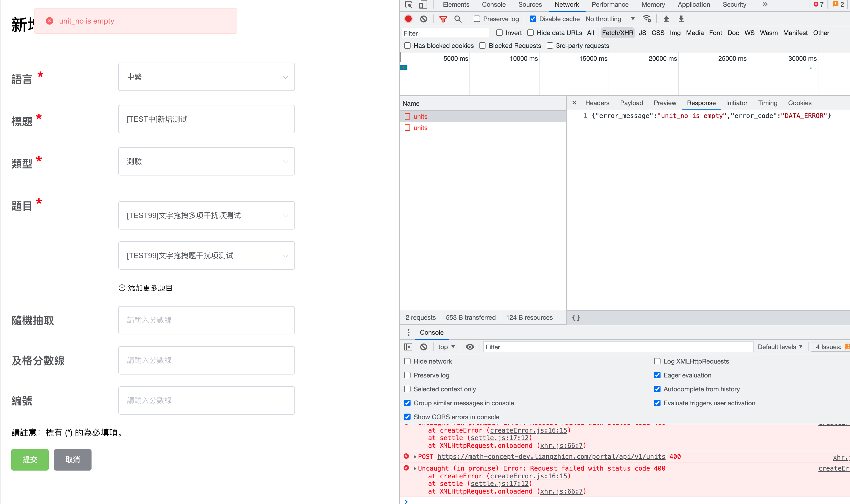Show more DevTools tabs chevron
This screenshot has height=504, width=850.
pos(765,5)
